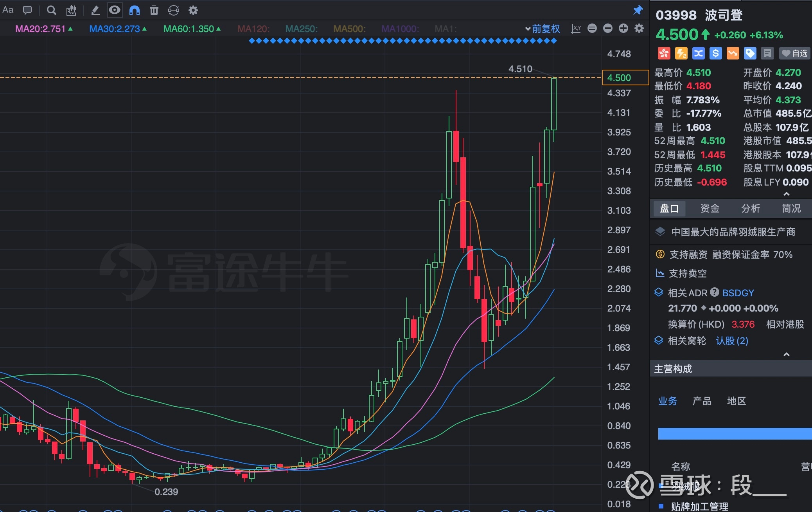Pin the chart toolbar with pushpin icon
The image size is (812, 512).
click(x=638, y=10)
